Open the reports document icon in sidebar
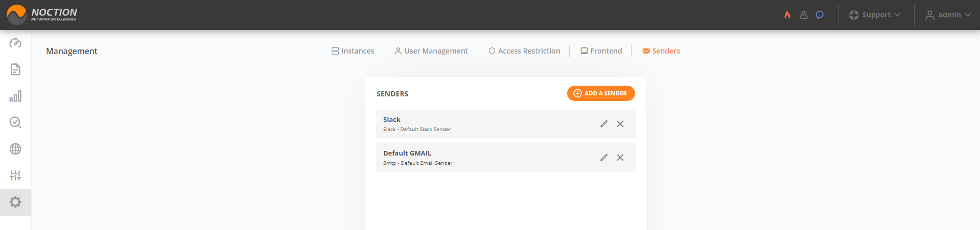 click(x=15, y=69)
